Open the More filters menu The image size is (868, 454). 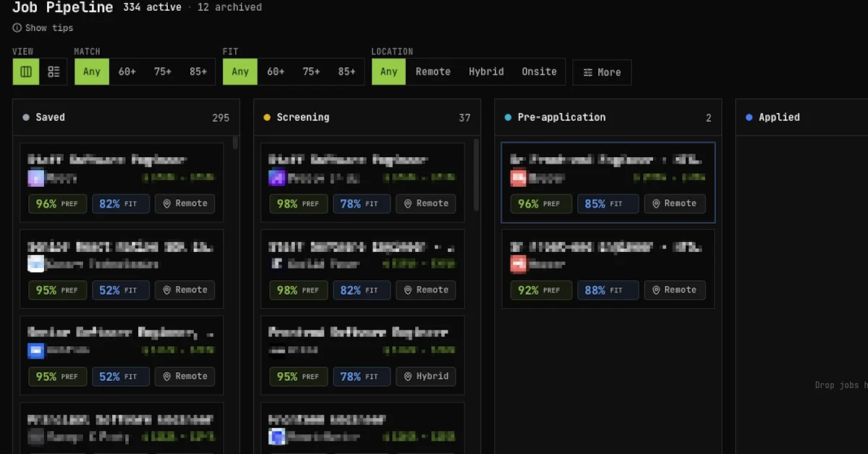(602, 72)
